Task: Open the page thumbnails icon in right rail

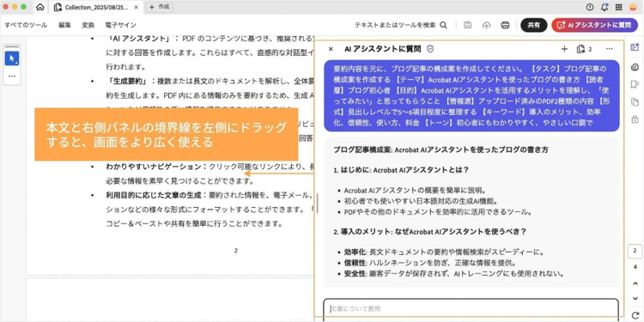Action: point(635,102)
